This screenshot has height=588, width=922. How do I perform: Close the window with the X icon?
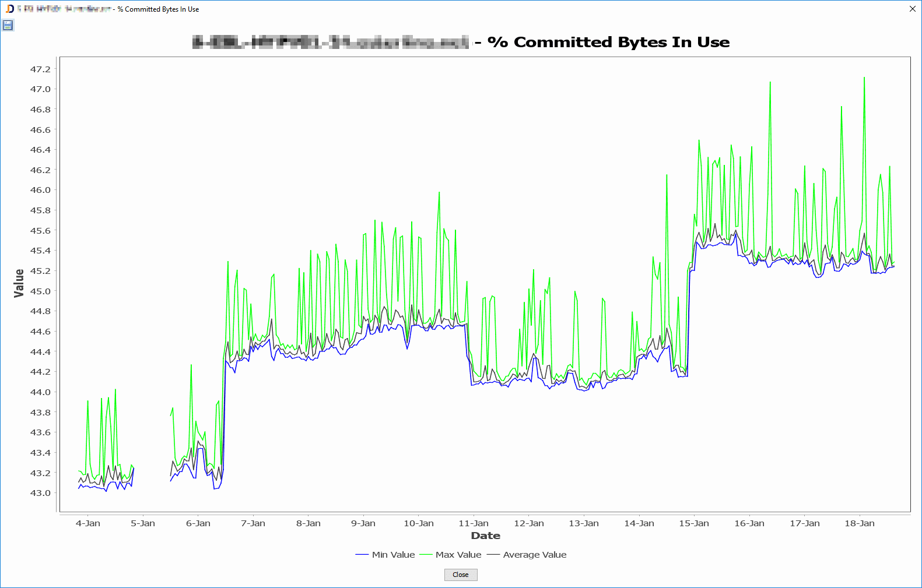pyautogui.click(x=912, y=9)
